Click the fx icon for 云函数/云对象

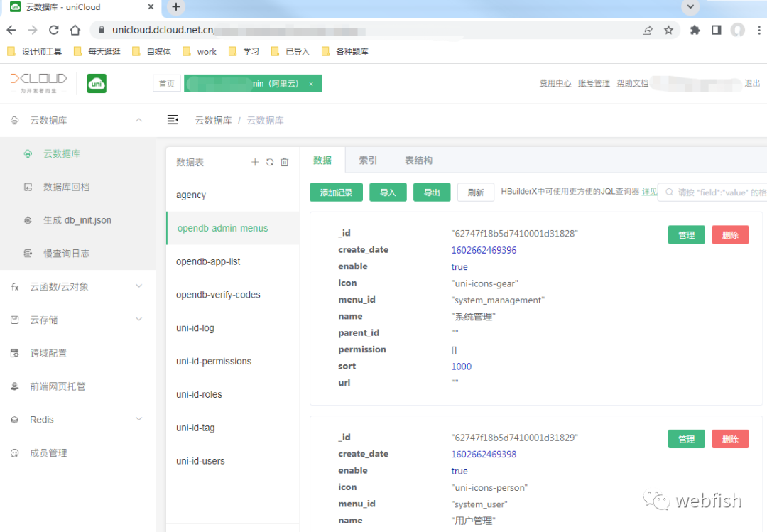click(13, 287)
